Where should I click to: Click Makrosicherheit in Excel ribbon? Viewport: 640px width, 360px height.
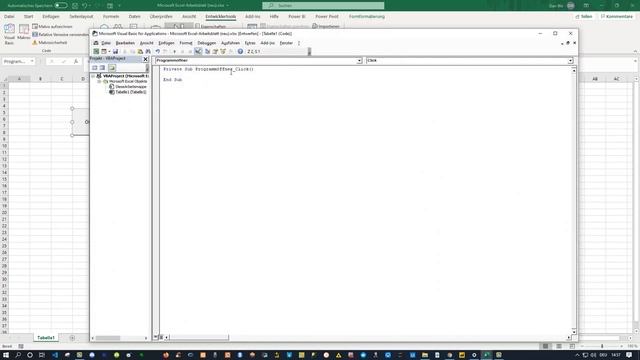[x=50, y=42]
